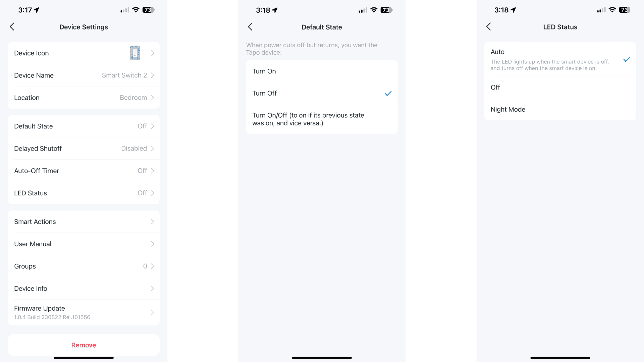The width and height of the screenshot is (644, 362).
Task: Expand the Firmware Update section
Action: click(x=84, y=312)
